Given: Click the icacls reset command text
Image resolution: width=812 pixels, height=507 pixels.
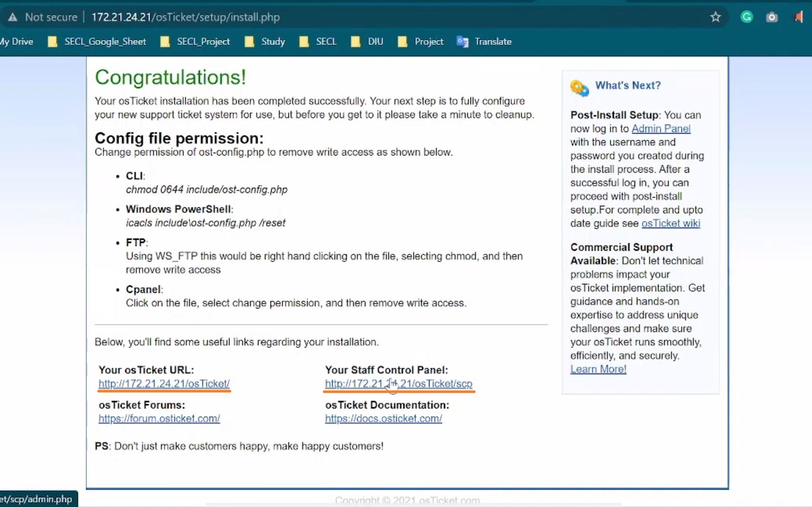Looking at the screenshot, I should pyautogui.click(x=206, y=223).
